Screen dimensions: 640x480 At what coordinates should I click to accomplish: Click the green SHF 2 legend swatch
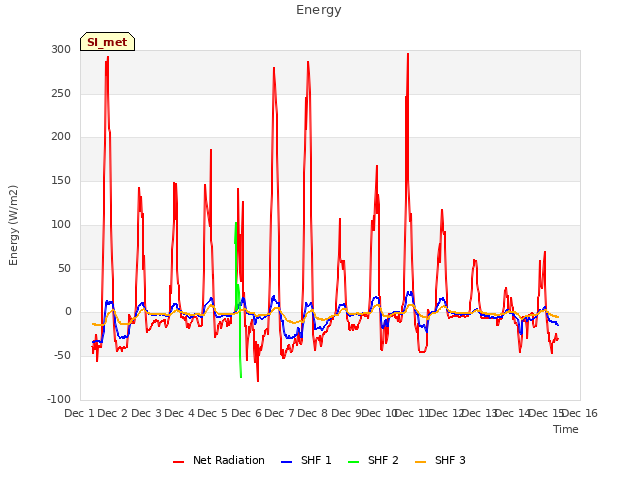pyautogui.click(x=353, y=462)
